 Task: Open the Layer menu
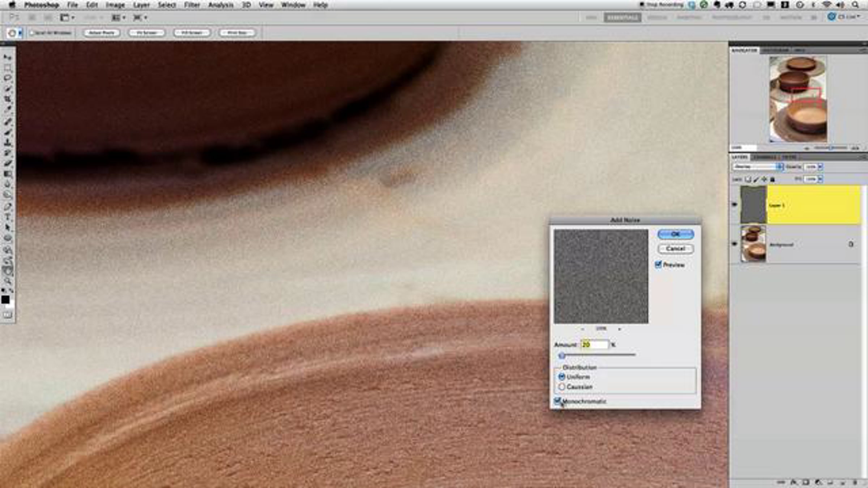point(141,5)
